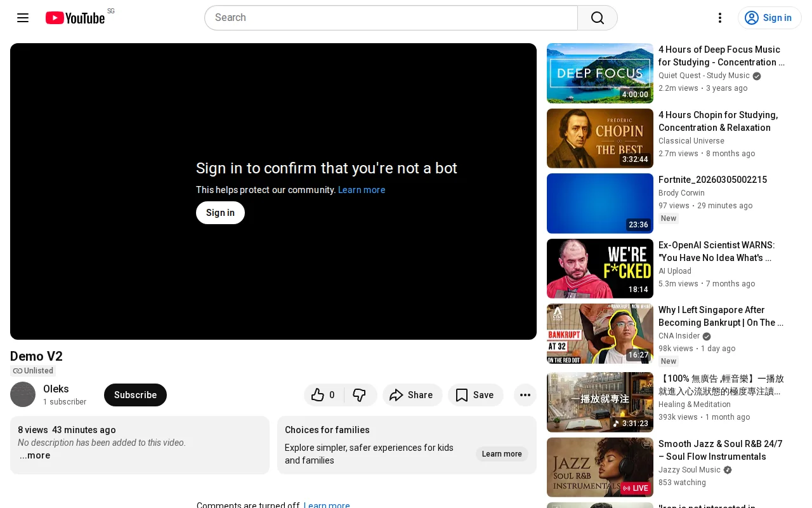Click Sign in inside the video player

pos(220,213)
